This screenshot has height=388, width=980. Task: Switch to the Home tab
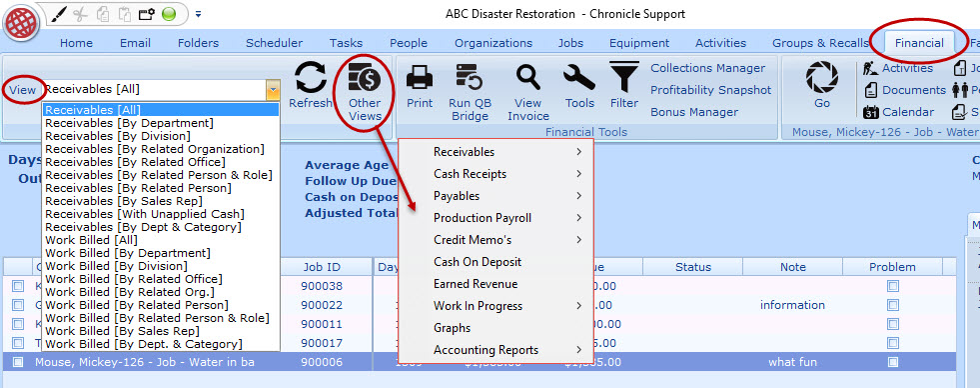tap(76, 43)
